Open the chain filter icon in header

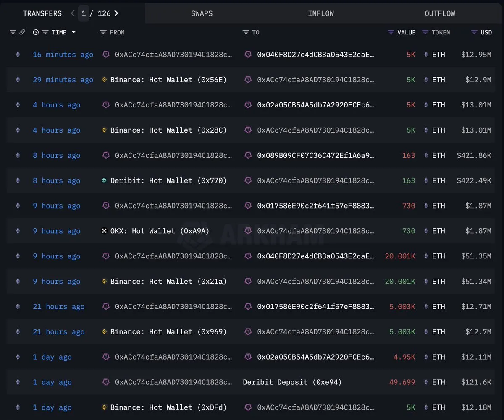[13, 32]
